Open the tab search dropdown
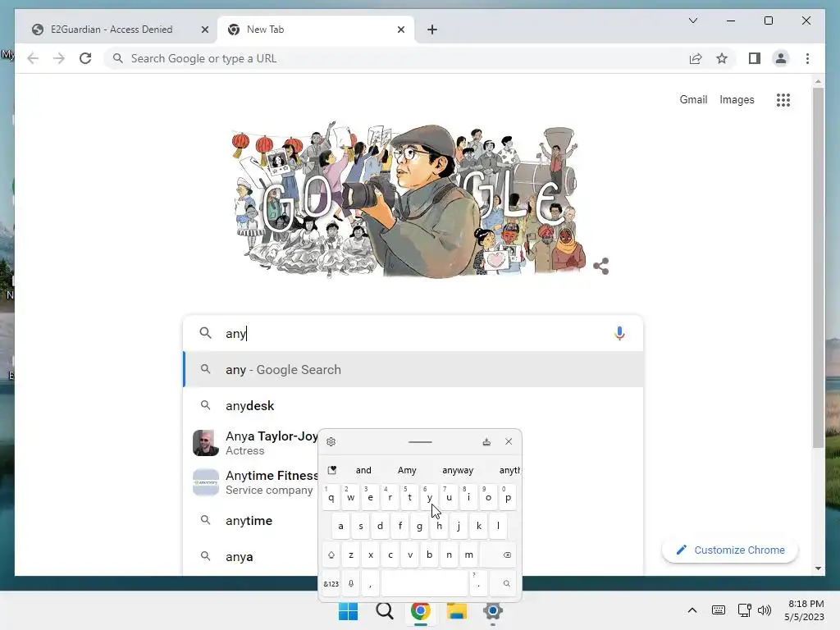 point(692,21)
